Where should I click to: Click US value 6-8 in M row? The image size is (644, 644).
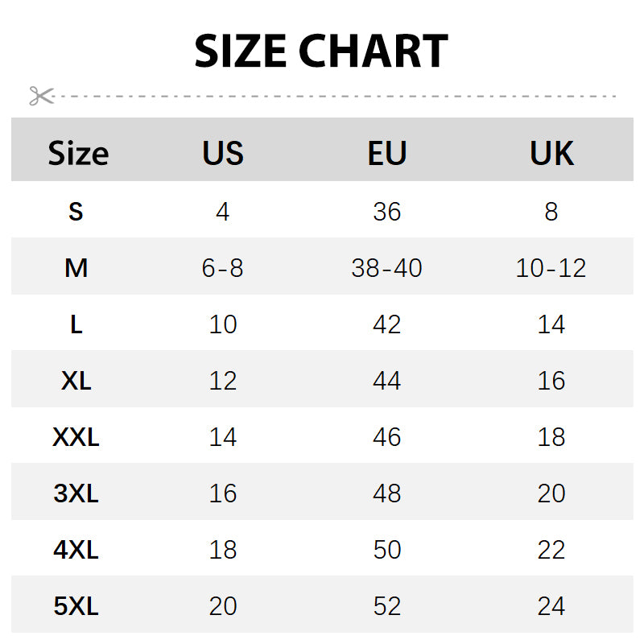click(223, 268)
